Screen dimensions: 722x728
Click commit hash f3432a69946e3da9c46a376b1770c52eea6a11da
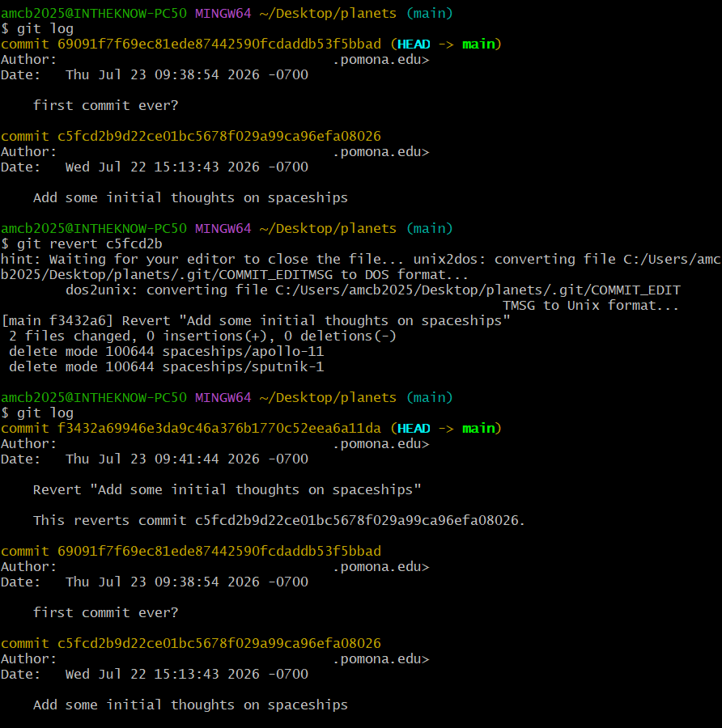tap(219, 428)
